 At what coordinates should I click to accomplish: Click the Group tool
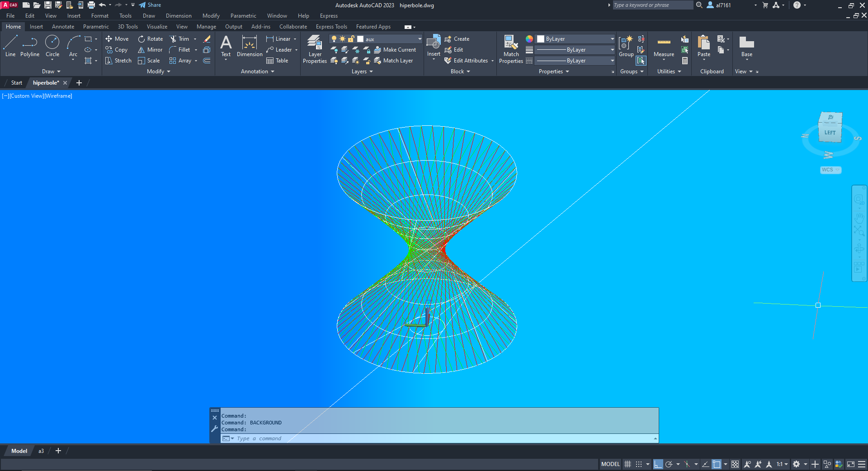(626, 46)
